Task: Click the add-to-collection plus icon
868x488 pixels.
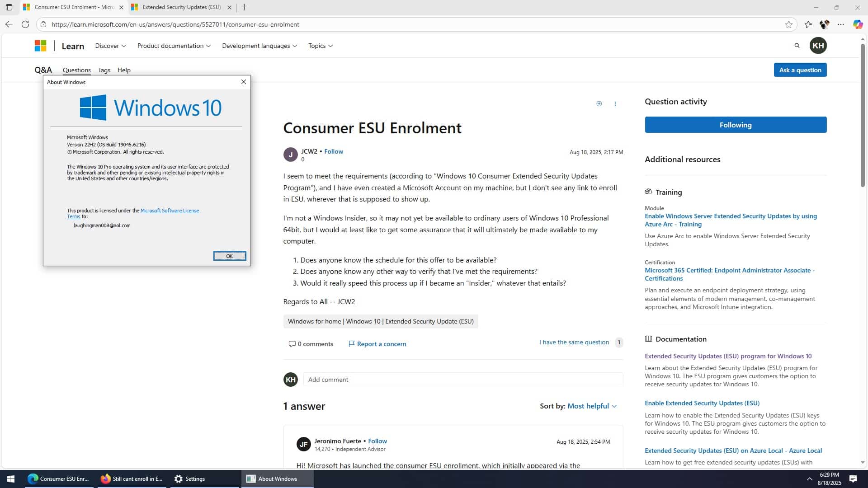Action: click(x=599, y=104)
